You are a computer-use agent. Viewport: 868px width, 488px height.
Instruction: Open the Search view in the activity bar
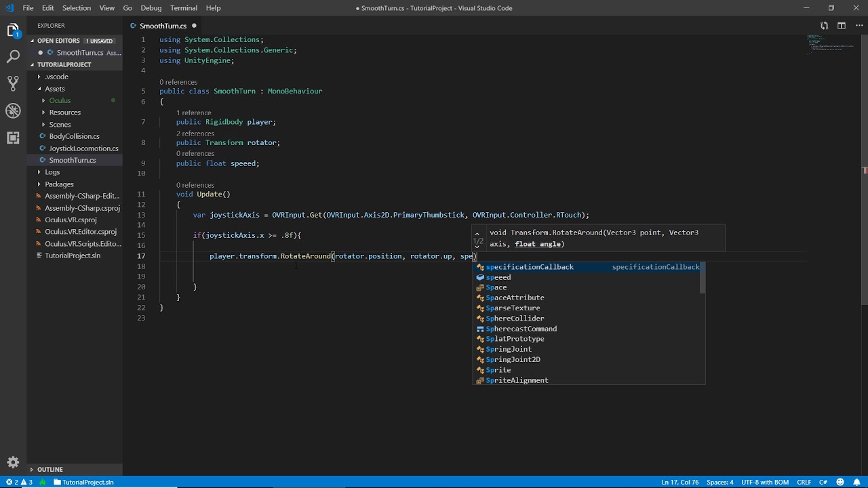(13, 57)
